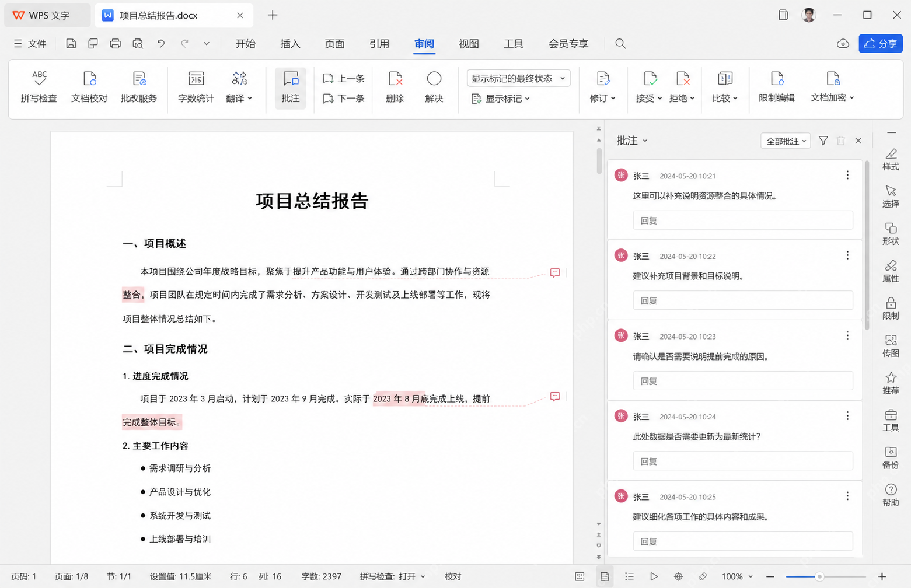Open the 选择 selection sidebar tool
911x588 pixels.
click(891, 197)
